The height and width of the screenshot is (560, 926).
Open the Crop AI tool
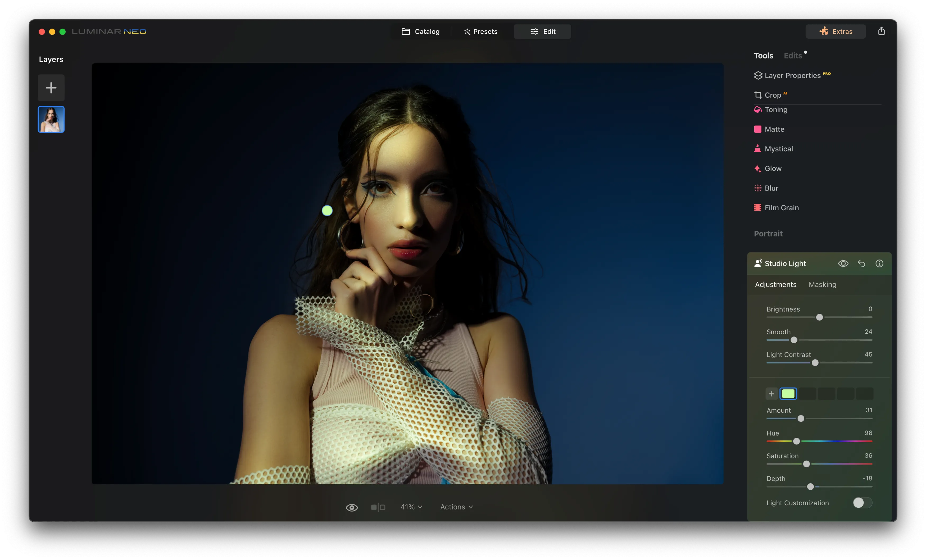pyautogui.click(x=772, y=95)
